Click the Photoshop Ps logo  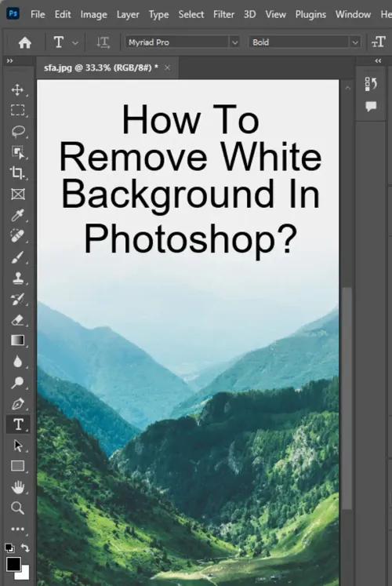[13, 14]
